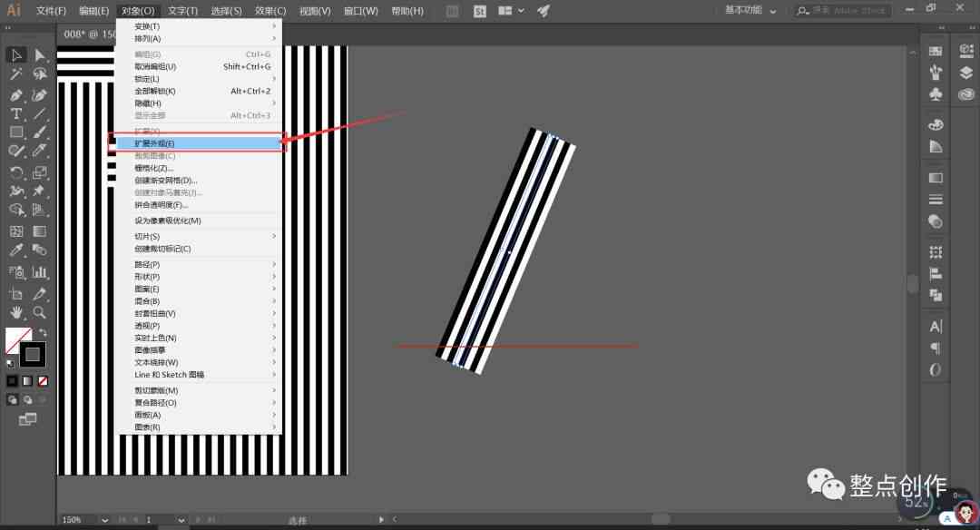Open the status bar display arrow
The image size is (980, 530).
(381, 519)
